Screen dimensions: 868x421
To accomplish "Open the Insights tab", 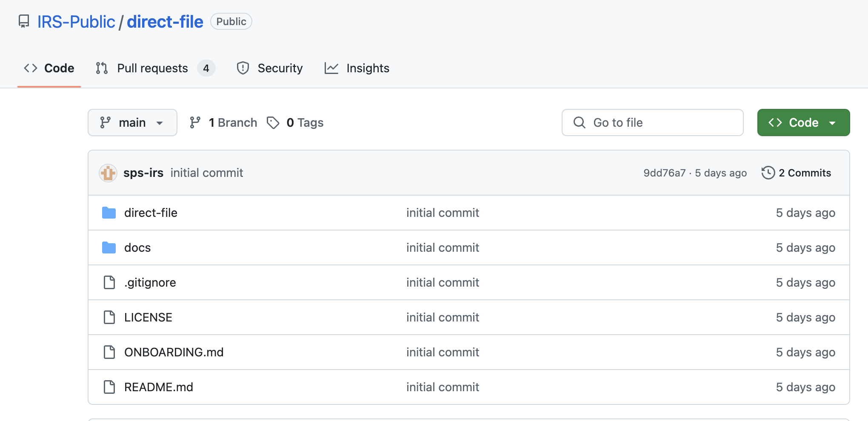I will pyautogui.click(x=357, y=68).
